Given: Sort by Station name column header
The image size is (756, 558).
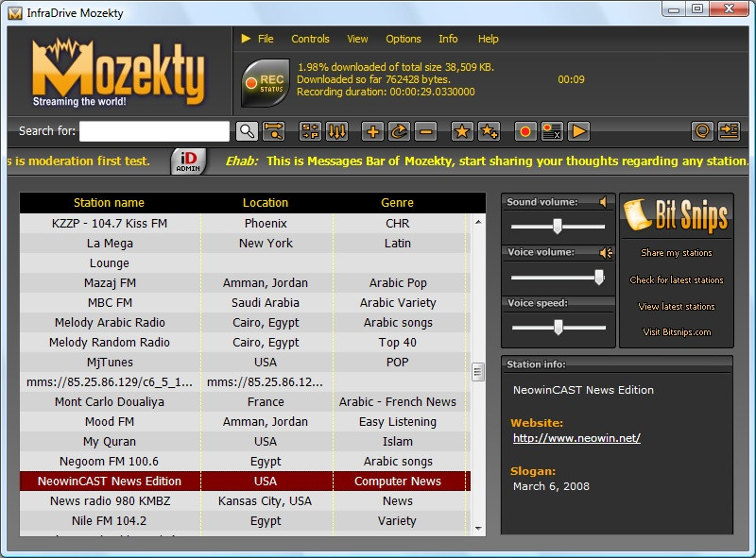Looking at the screenshot, I should pyautogui.click(x=109, y=203).
